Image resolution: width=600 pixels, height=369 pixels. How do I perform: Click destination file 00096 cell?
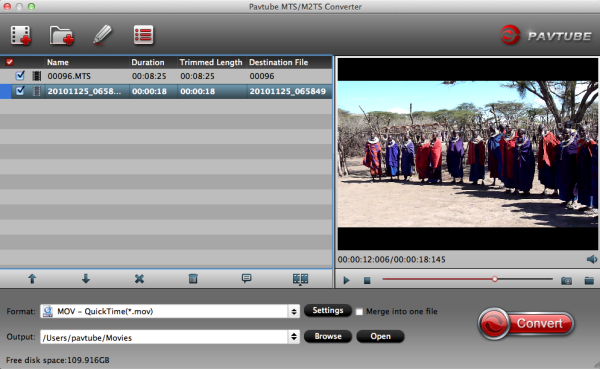point(262,76)
